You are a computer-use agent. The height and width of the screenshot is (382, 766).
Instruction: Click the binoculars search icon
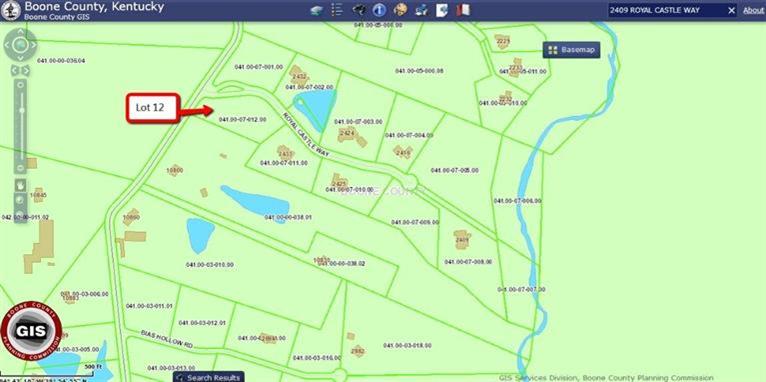(359, 10)
